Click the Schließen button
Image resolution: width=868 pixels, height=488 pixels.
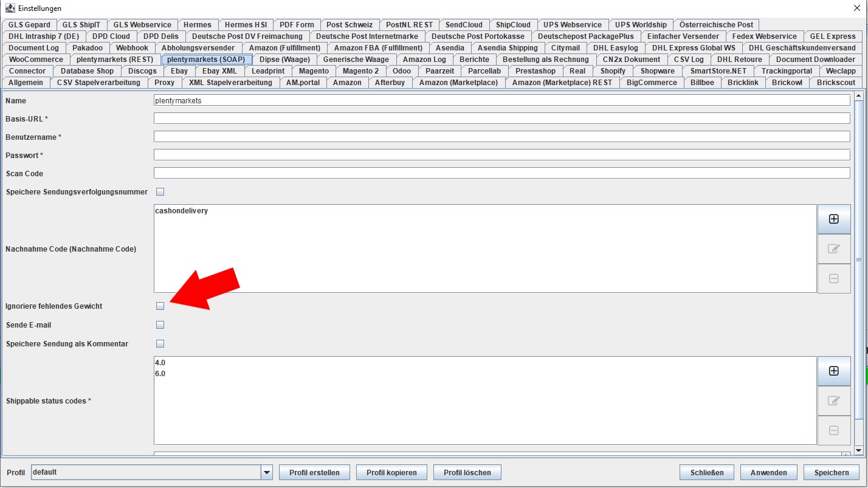tap(707, 472)
